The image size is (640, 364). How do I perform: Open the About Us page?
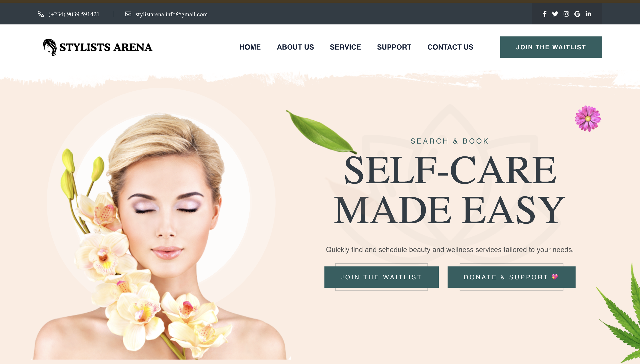coord(295,47)
